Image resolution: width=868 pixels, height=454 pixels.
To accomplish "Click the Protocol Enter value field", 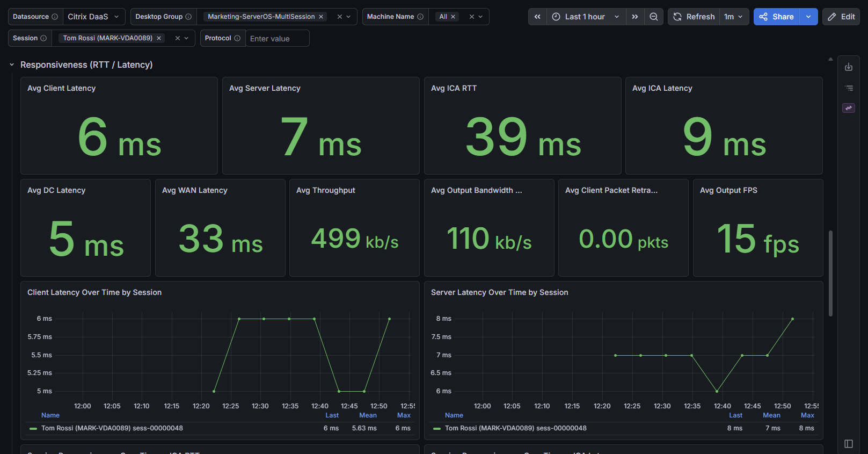I will [277, 39].
